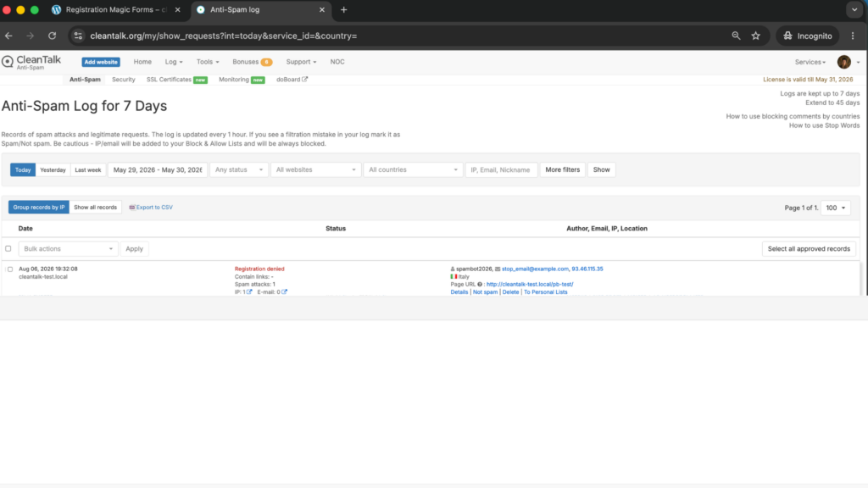
Task: Tick the select-all checkbox beside Bulk actions
Action: 8,249
